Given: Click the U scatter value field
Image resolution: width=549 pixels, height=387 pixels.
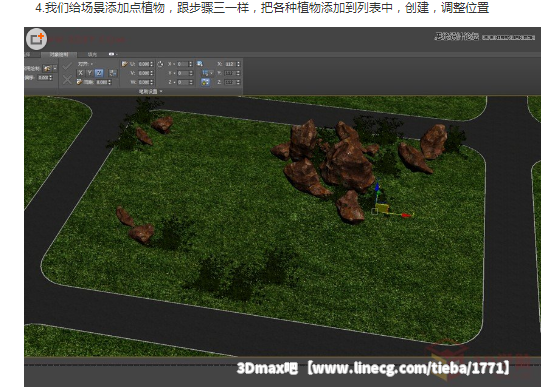Looking at the screenshot, I should (x=144, y=64).
